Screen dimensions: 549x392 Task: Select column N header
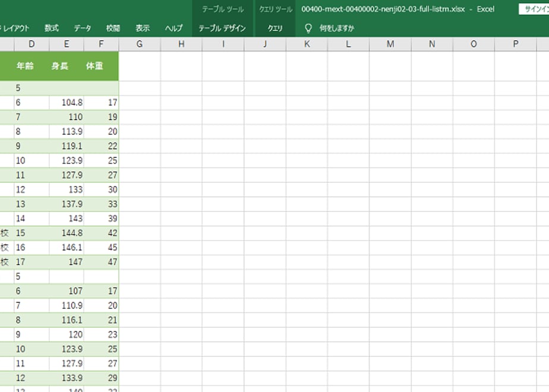click(432, 44)
